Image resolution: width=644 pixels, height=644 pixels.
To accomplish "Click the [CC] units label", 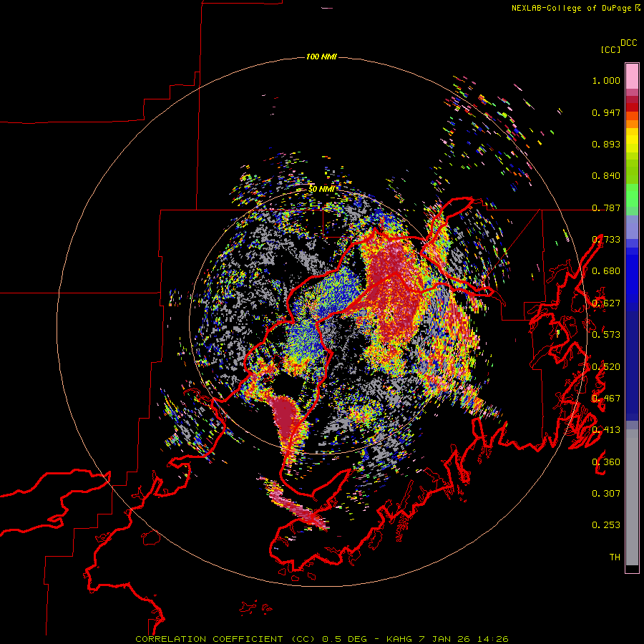I will tap(610, 49).
